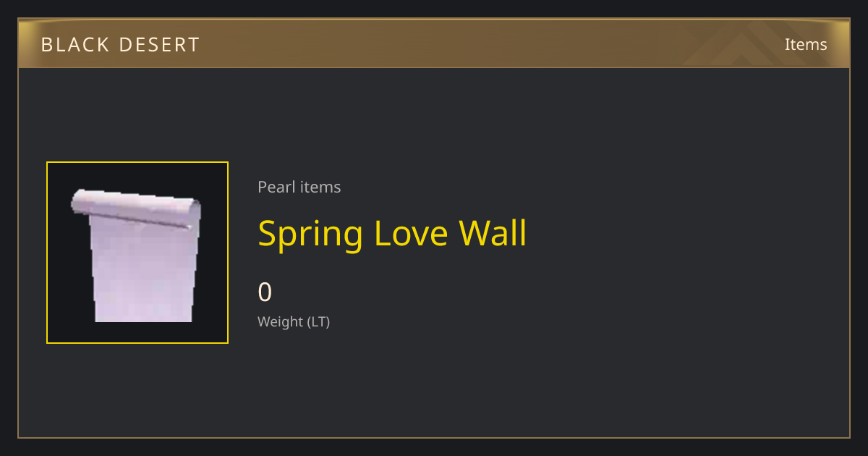Open the Items link in header

tap(806, 44)
